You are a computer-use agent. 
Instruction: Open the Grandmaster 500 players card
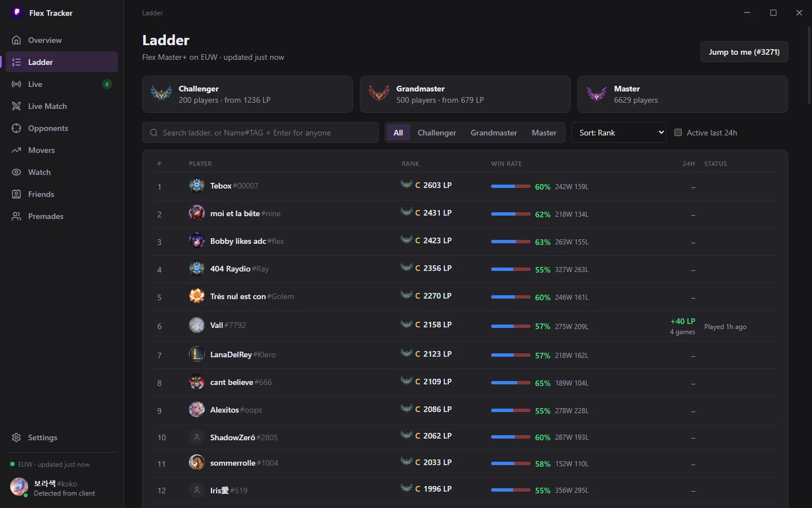pyautogui.click(x=465, y=94)
